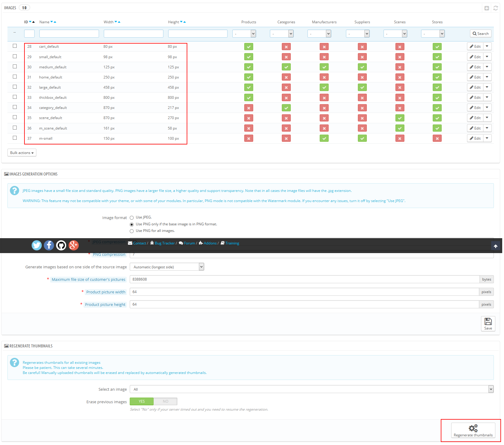Image resolution: width=504 pixels, height=445 pixels.
Task: Select the Use JPEG radio option
Action: 132,218
